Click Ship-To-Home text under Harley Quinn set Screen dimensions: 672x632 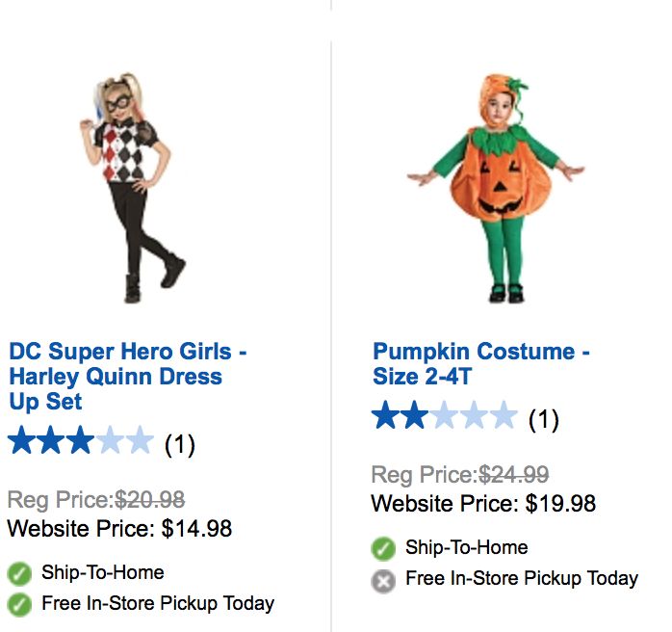102,573
